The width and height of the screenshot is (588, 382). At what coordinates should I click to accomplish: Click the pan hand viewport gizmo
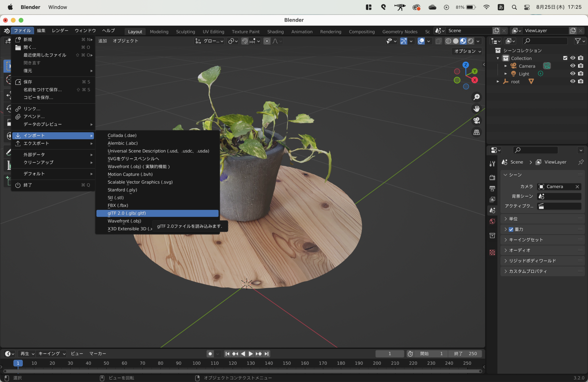point(477,109)
